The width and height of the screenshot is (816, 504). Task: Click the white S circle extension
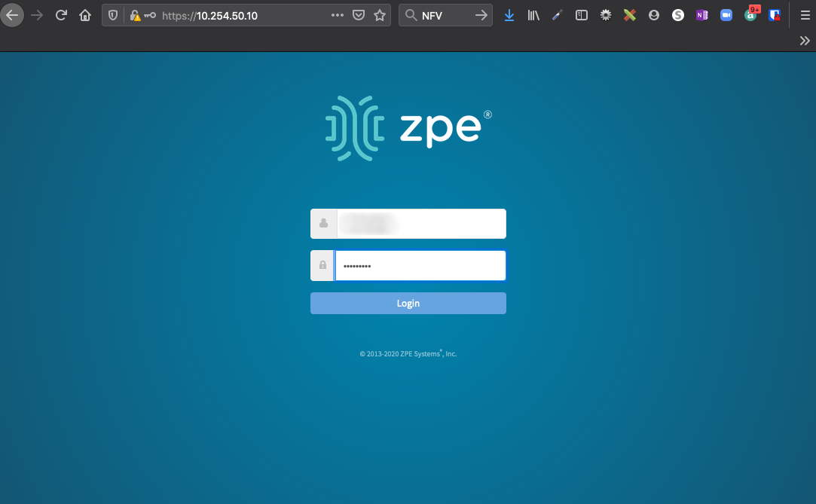coord(677,15)
